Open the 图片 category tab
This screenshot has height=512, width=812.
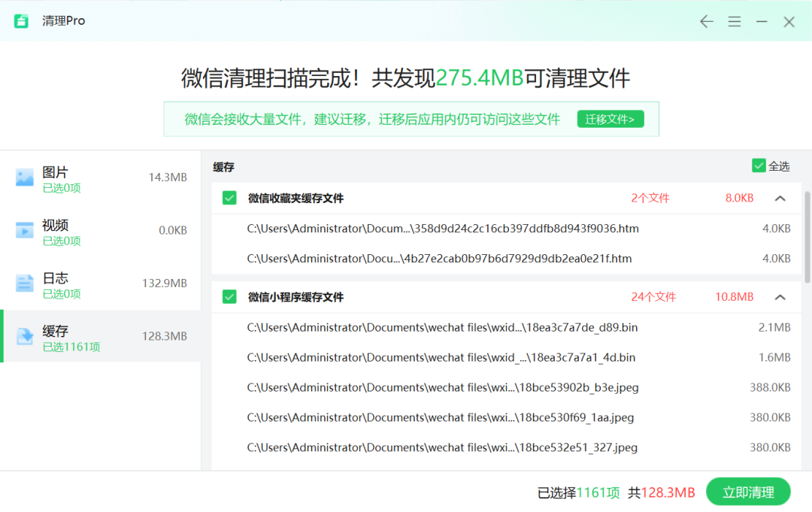click(x=101, y=178)
